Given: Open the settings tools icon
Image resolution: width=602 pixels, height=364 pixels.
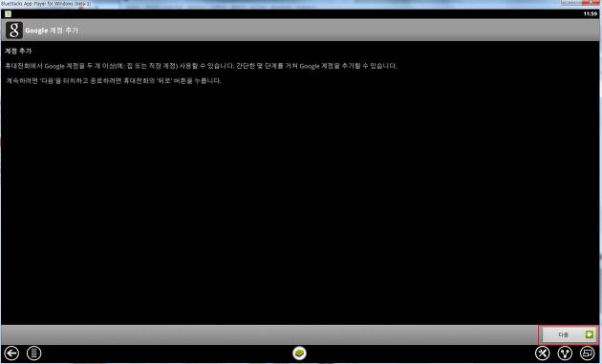Looking at the screenshot, I should [543, 353].
